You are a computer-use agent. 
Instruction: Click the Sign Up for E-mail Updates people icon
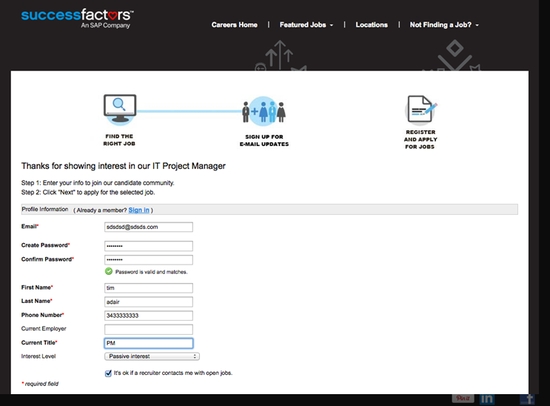tap(264, 111)
